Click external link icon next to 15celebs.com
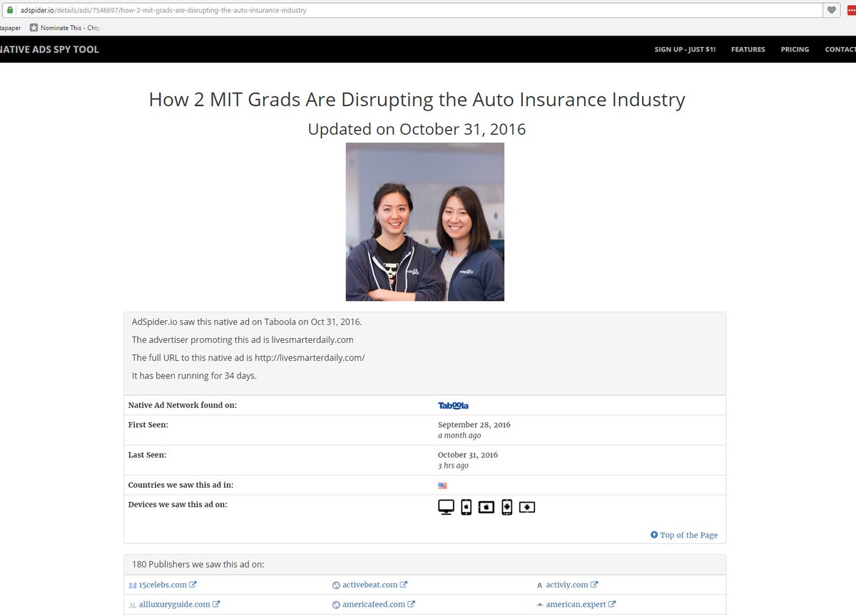Viewport: 856px width, 616px height. (x=193, y=585)
